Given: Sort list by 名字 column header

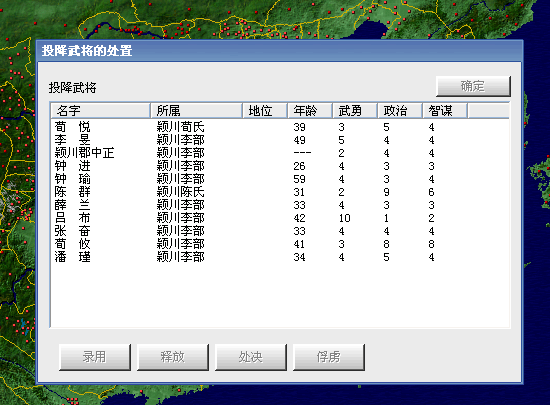Looking at the screenshot, I should click(x=100, y=111).
